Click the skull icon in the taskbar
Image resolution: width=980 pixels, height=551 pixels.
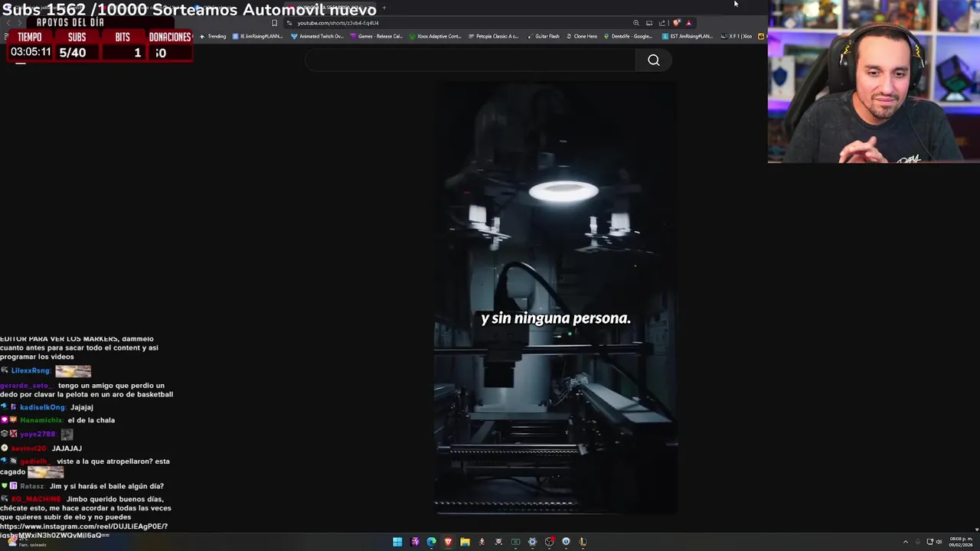498,542
